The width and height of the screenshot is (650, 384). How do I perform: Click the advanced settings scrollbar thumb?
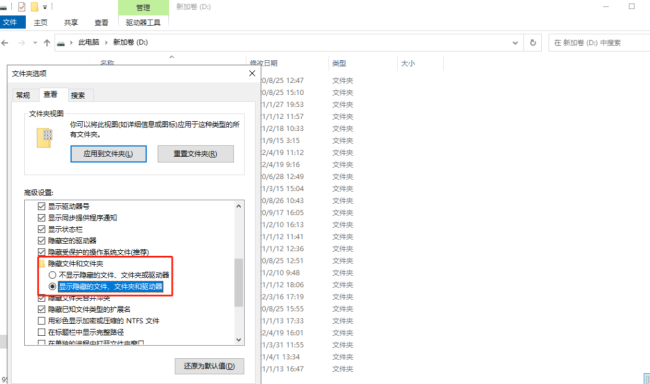click(239, 283)
